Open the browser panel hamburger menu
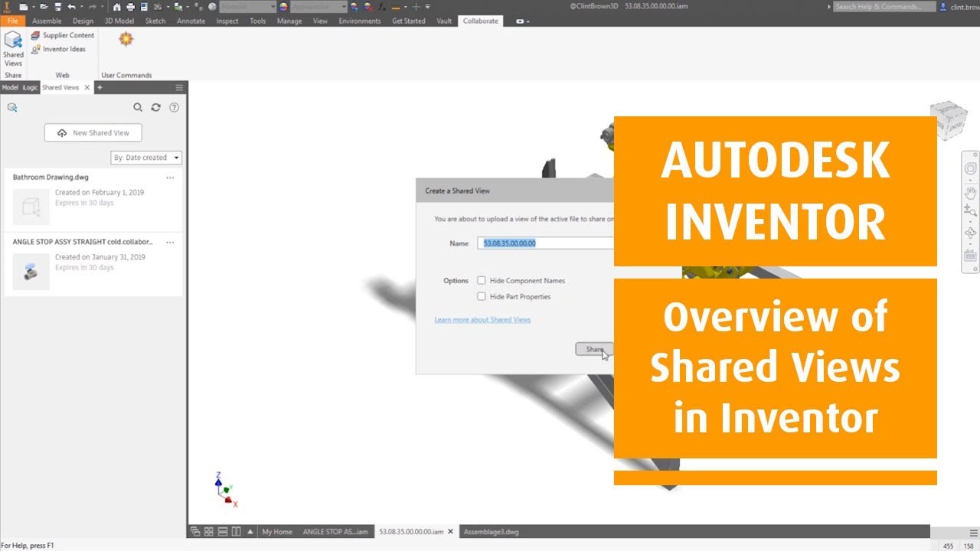Viewport: 980px width, 551px height. point(179,87)
